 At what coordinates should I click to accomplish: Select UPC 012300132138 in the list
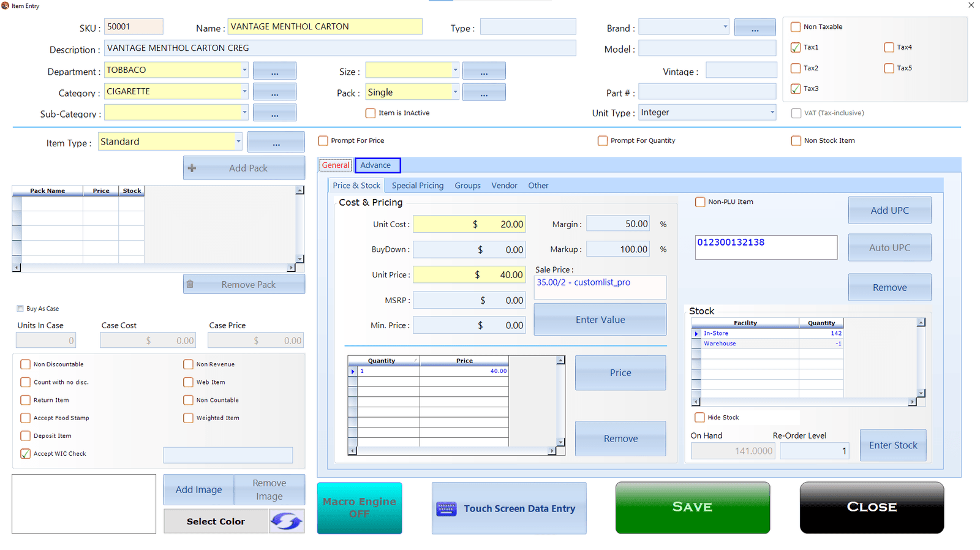(x=731, y=243)
